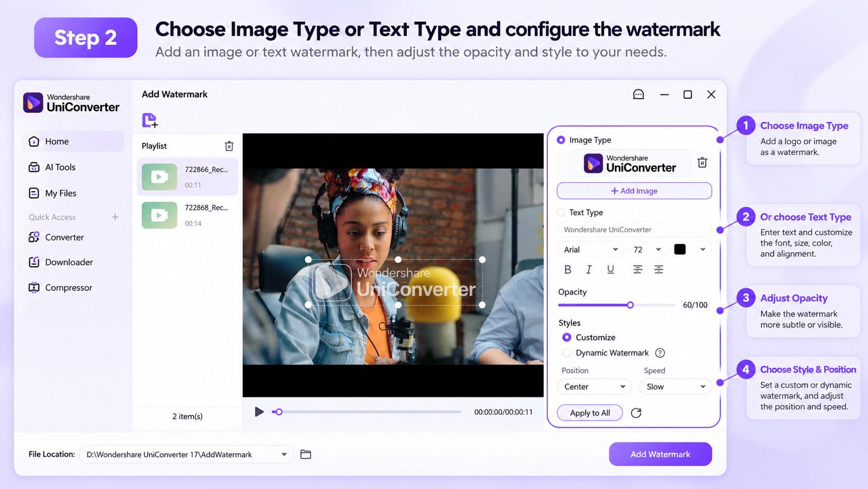868x489 pixels.
Task: Expand the File Location path dropdown
Action: pos(284,454)
